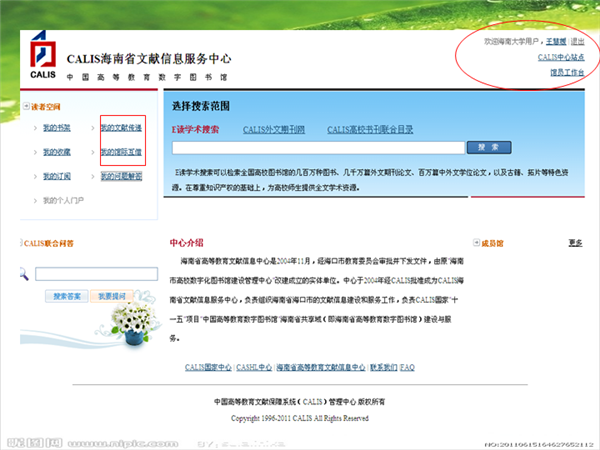
Task: Open the CASHL中心 footer link
Action: 254,367
